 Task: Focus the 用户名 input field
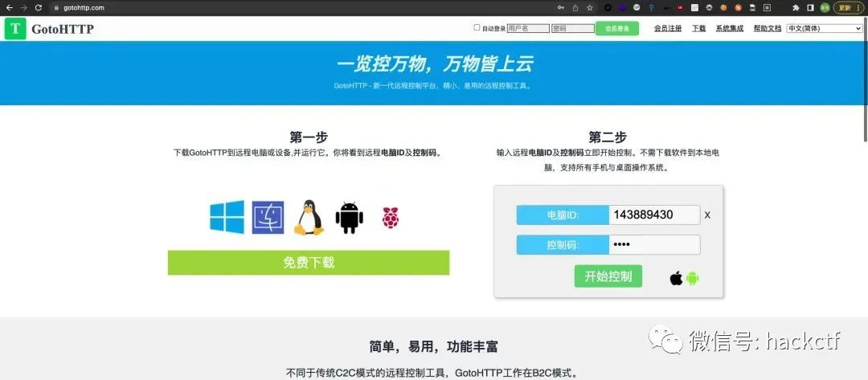[528, 28]
